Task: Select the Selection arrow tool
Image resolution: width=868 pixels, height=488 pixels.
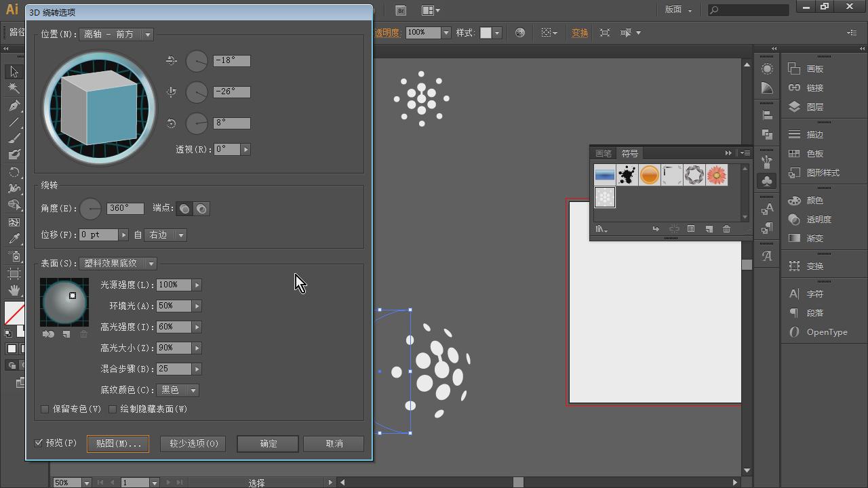Action: (x=14, y=72)
